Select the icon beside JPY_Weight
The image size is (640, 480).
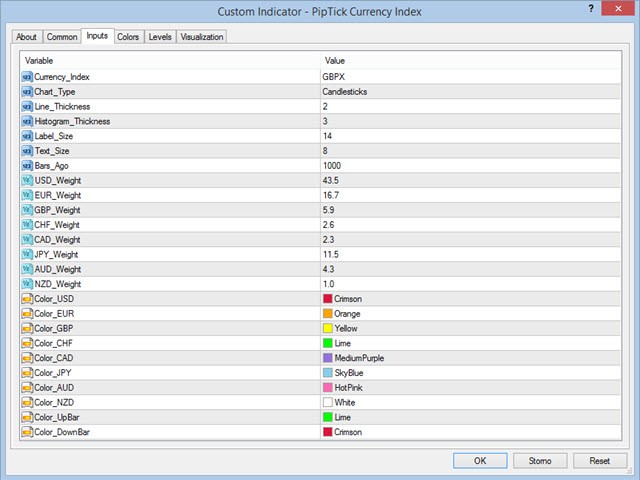click(26, 254)
